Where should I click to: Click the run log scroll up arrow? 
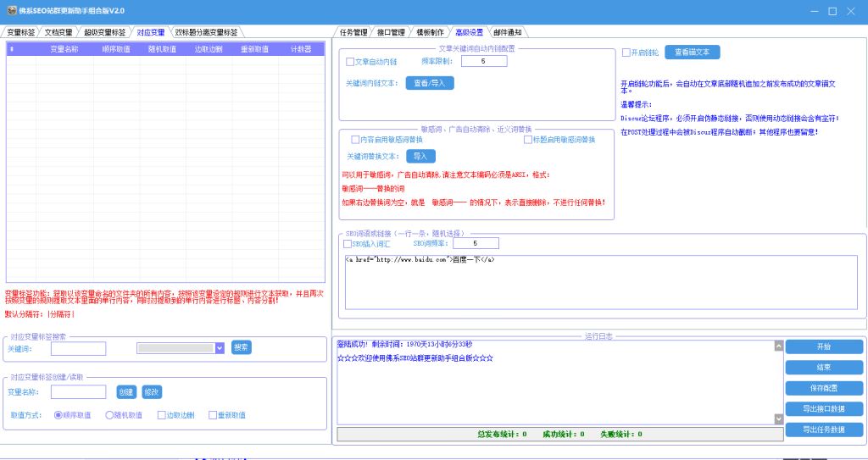click(x=778, y=346)
